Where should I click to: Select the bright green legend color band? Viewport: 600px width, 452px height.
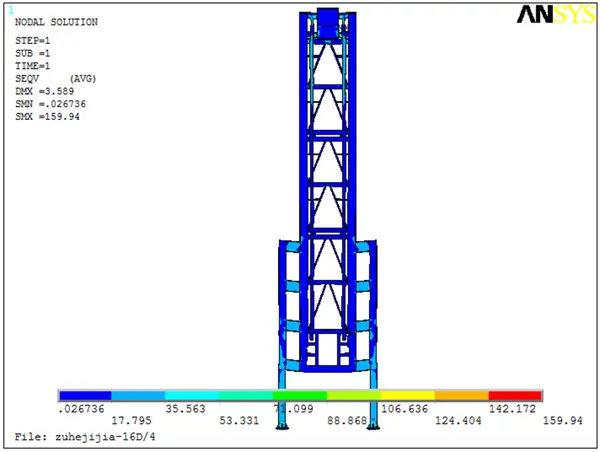tap(300, 396)
